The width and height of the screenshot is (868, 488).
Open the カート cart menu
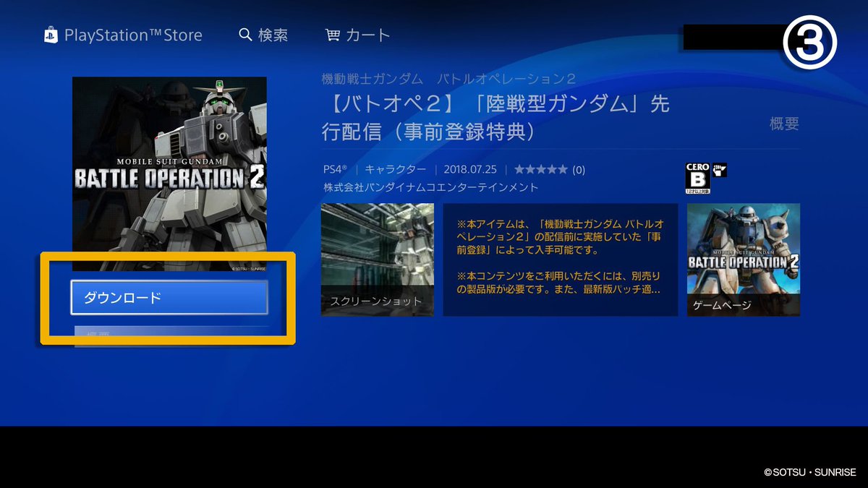click(357, 35)
